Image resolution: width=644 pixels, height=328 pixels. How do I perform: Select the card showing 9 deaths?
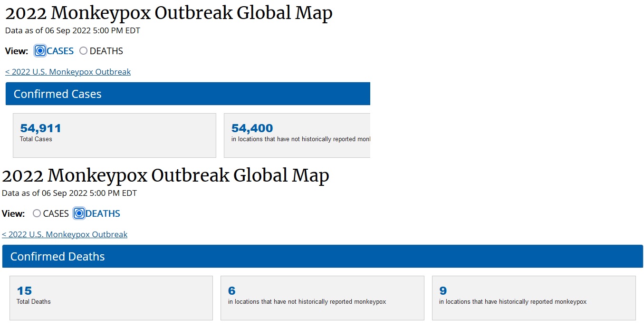coord(534,298)
